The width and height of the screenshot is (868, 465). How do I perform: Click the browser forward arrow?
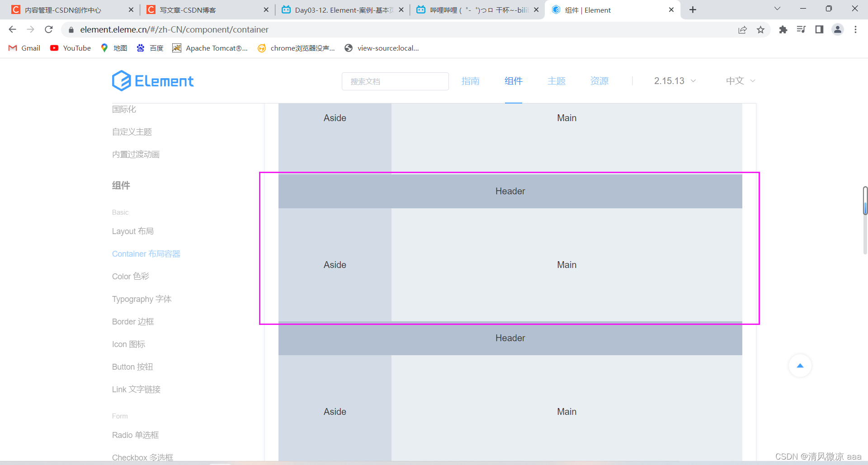(30, 29)
